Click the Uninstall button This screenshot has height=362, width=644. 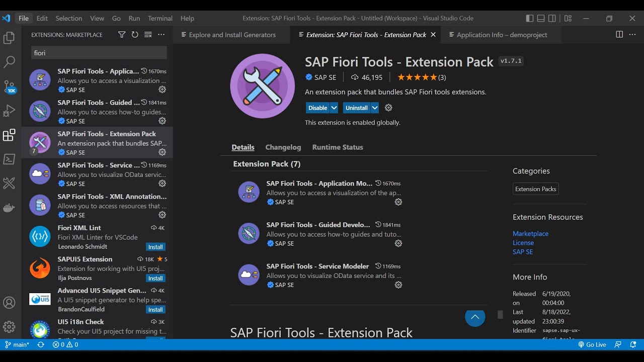coord(357,108)
